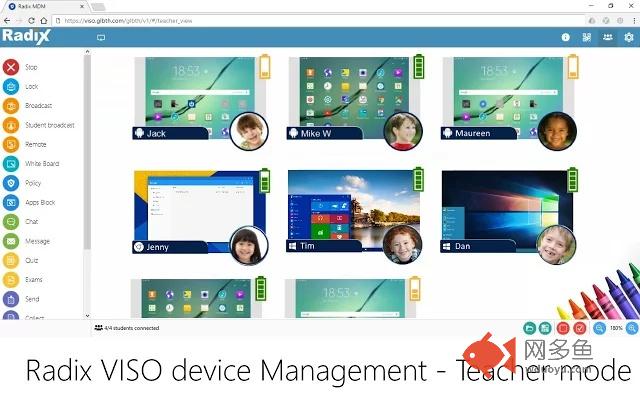
Task: Click the Send file icon
Action: 11,299
